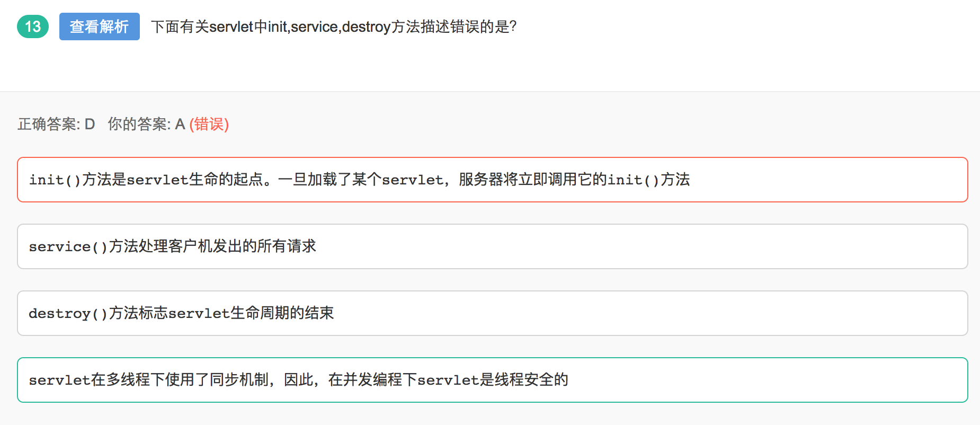Click the green question number 13 badge
This screenshot has height=425, width=980.
pos(33,26)
